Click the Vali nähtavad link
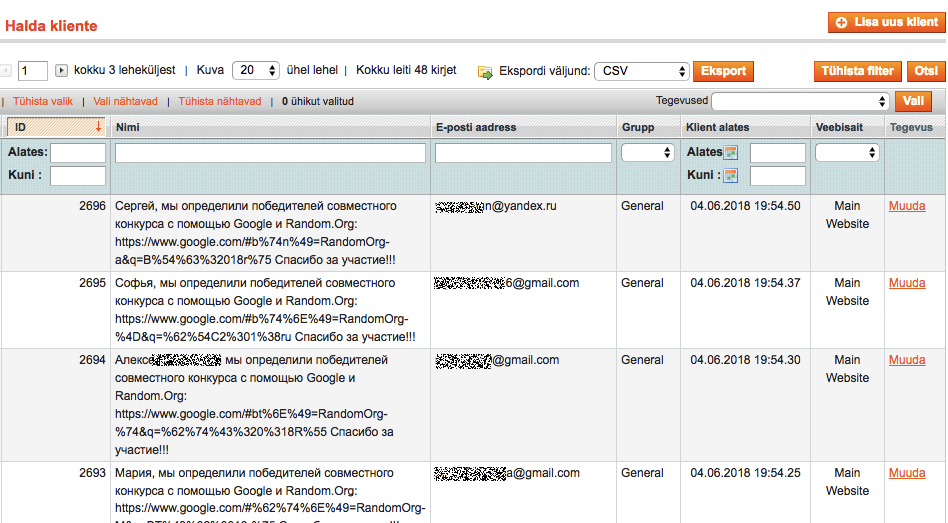 (x=125, y=102)
